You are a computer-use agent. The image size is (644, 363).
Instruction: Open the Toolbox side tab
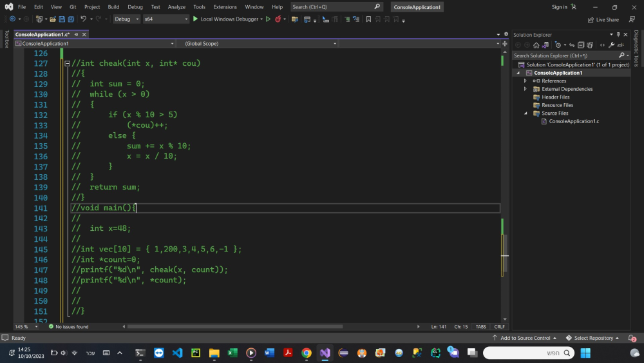tap(6, 39)
